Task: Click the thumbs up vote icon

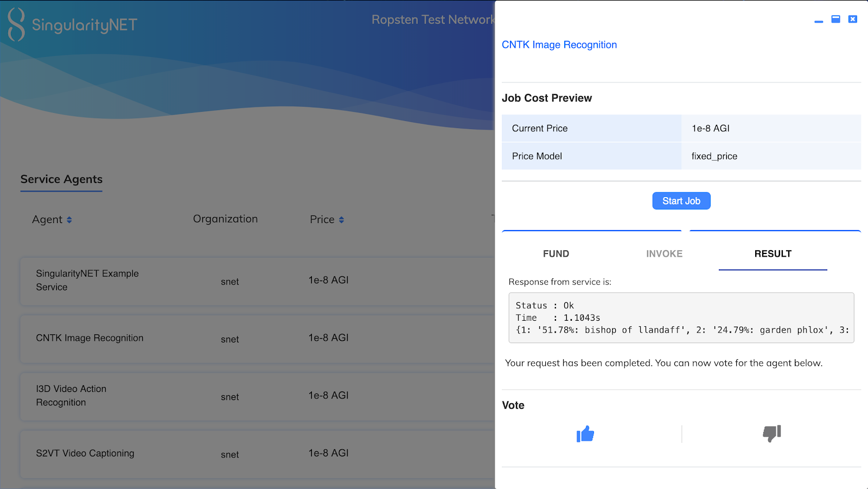Action: pos(585,434)
